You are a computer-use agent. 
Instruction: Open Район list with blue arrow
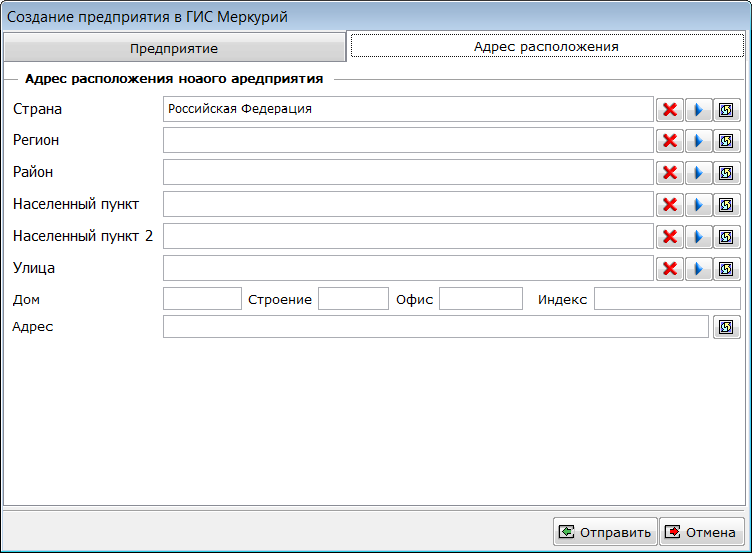pyautogui.click(x=698, y=173)
